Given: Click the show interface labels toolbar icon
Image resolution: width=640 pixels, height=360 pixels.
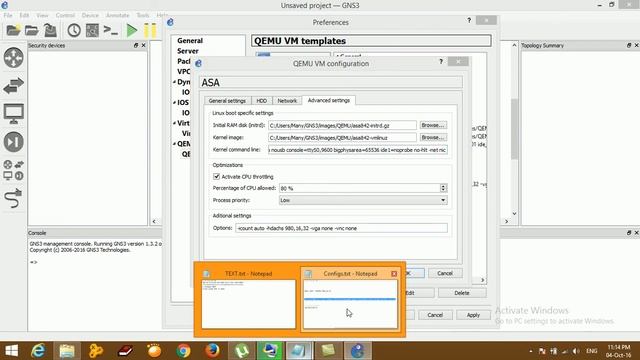Looking at the screenshot, I should [x=92, y=30].
